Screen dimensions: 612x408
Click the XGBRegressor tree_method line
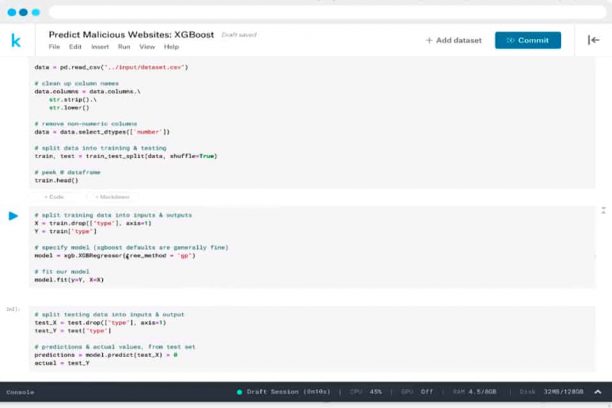[x=115, y=256]
